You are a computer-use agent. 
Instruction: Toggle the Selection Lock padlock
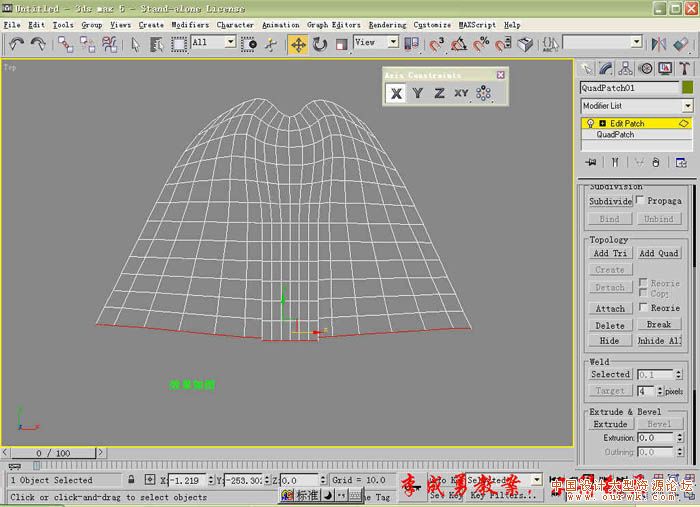pos(131,480)
